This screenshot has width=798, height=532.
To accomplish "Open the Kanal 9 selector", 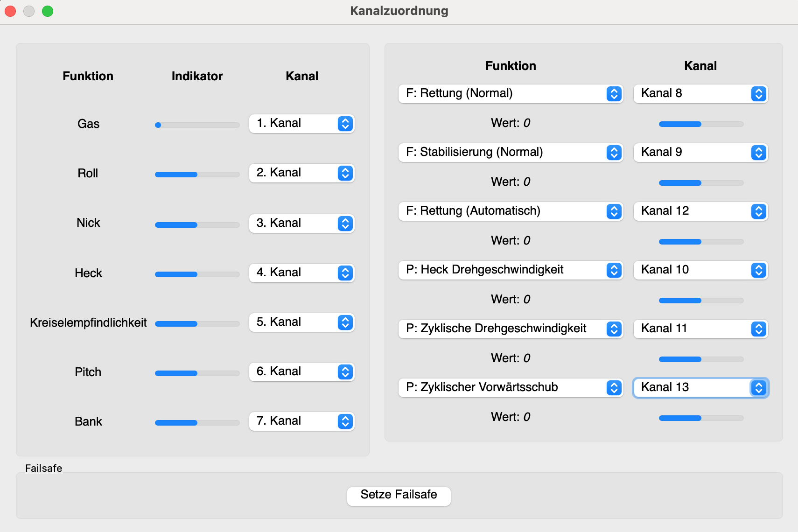I will point(700,153).
